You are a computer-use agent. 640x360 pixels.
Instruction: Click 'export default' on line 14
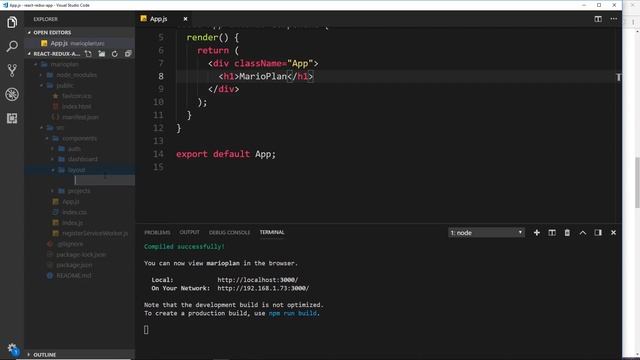pyautogui.click(x=213, y=154)
